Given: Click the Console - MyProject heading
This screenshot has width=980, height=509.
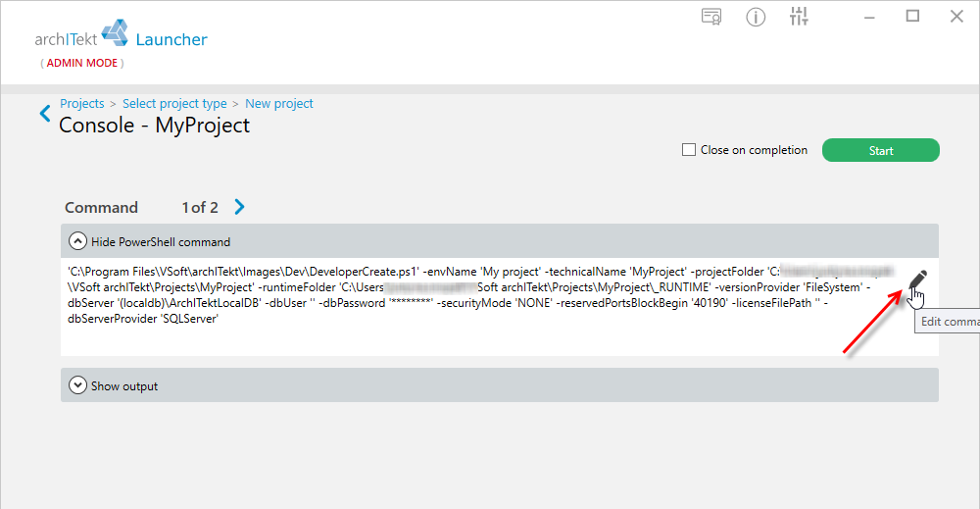Looking at the screenshot, I should pyautogui.click(x=155, y=126).
